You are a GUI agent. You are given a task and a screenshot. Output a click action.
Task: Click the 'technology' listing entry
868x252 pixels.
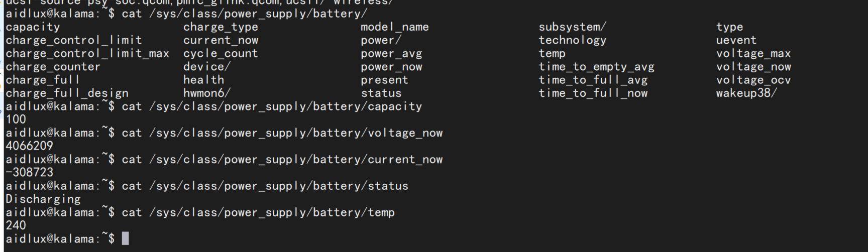point(573,40)
